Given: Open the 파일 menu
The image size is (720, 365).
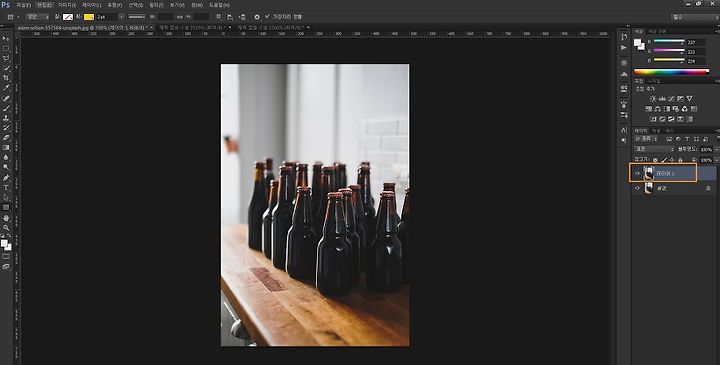Looking at the screenshot, I should [23, 5].
